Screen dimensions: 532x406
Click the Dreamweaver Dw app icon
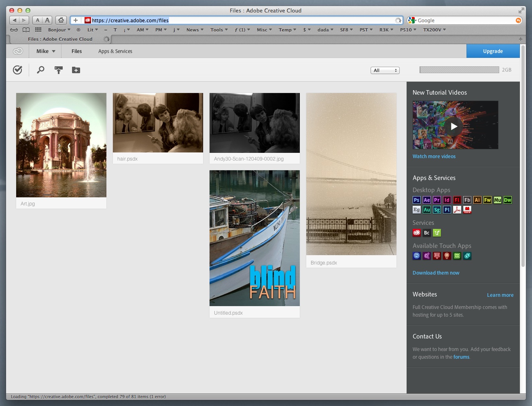[x=508, y=200]
